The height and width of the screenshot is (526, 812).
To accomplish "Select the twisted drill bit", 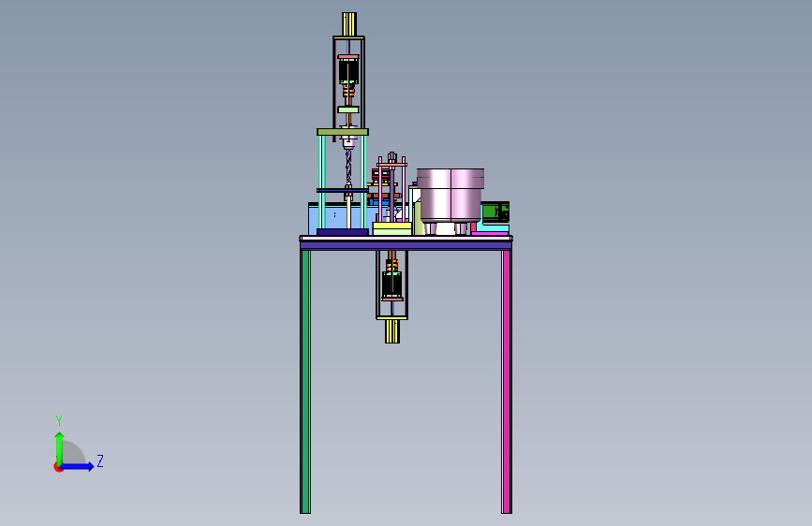I will tap(348, 167).
